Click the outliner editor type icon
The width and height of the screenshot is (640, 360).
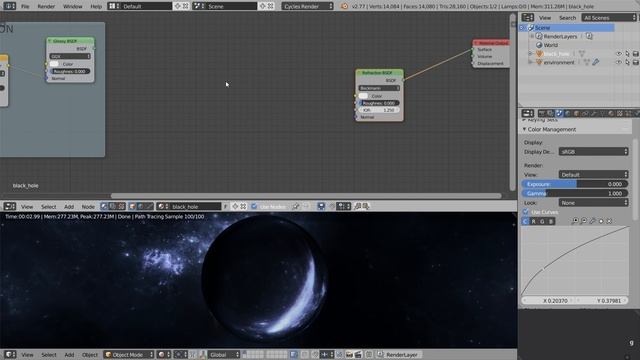click(527, 18)
